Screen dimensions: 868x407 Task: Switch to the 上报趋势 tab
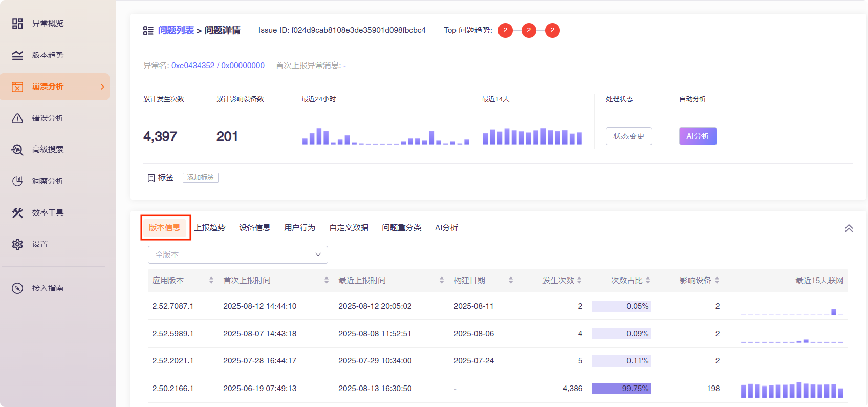(x=210, y=228)
